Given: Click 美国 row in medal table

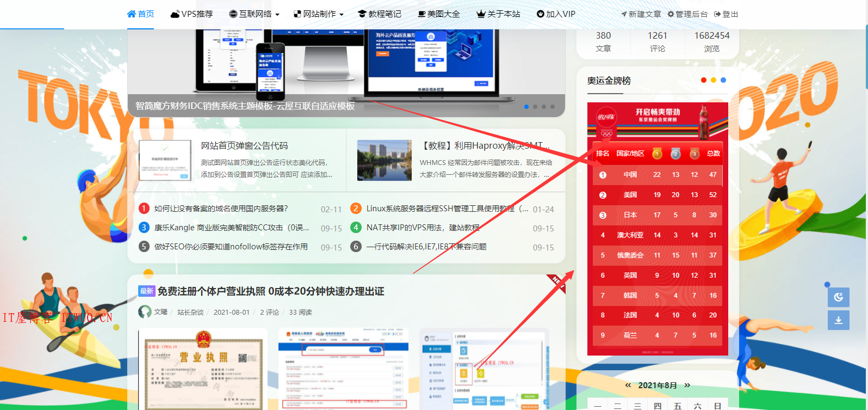Looking at the screenshot, I should click(x=658, y=195).
